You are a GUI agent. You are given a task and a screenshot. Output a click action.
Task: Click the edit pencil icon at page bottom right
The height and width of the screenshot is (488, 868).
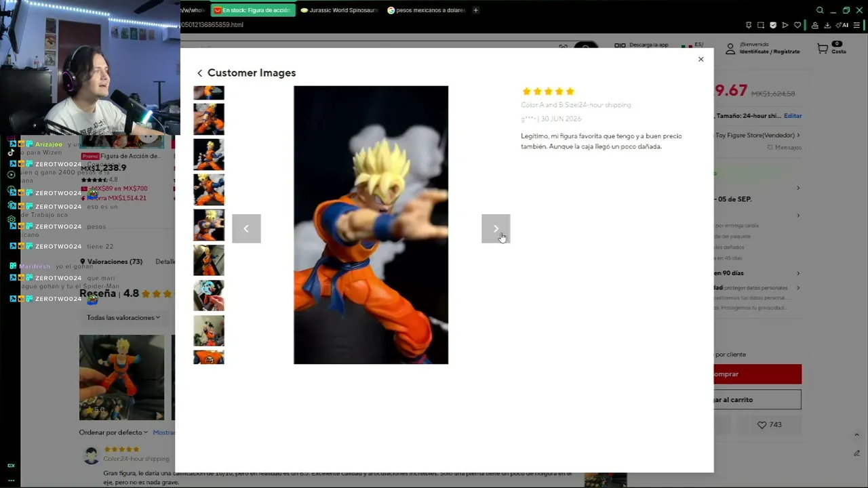pyautogui.click(x=857, y=453)
